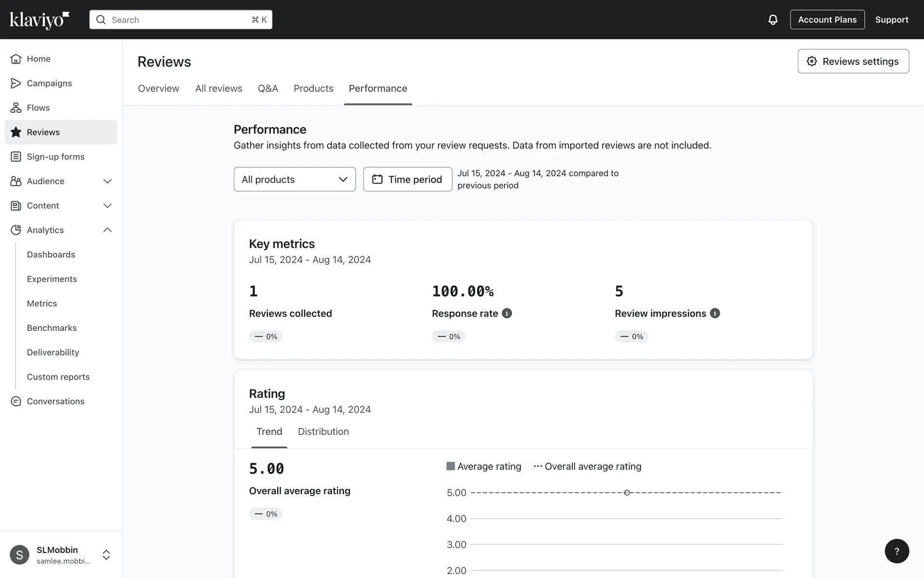Viewport: 924px width, 578px height.
Task: Switch to the Distribution tab
Action: (323, 432)
